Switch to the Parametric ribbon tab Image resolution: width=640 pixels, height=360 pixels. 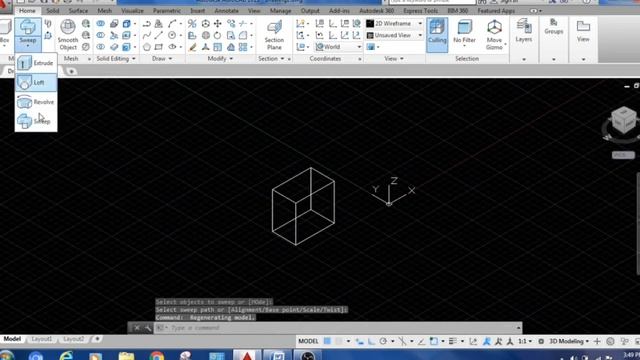point(167,11)
